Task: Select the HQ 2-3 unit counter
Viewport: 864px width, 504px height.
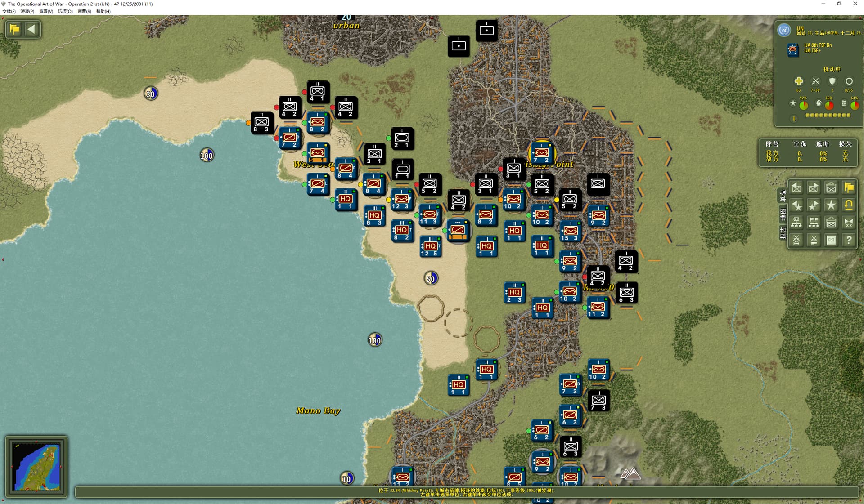Action: (x=514, y=293)
